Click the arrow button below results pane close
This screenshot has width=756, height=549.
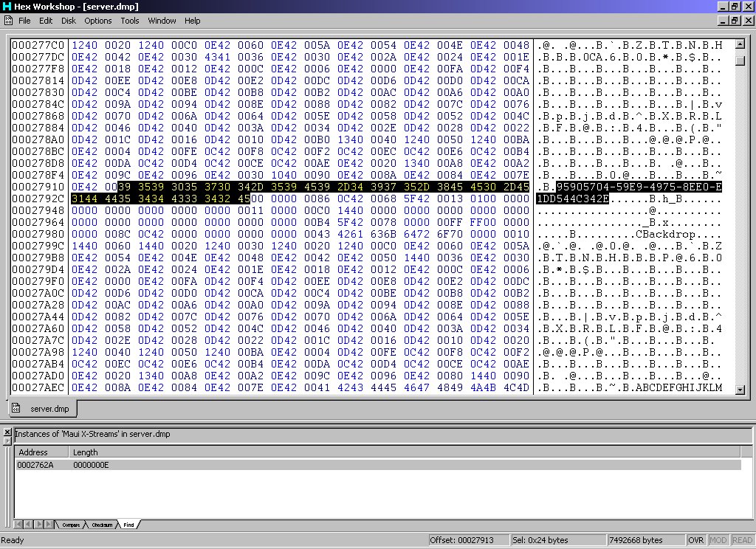tap(7, 441)
